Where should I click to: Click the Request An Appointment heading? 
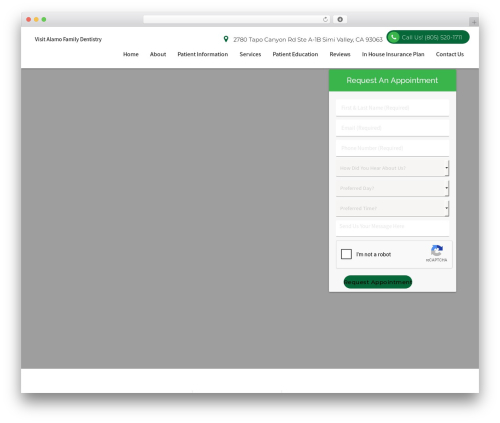[x=392, y=80]
